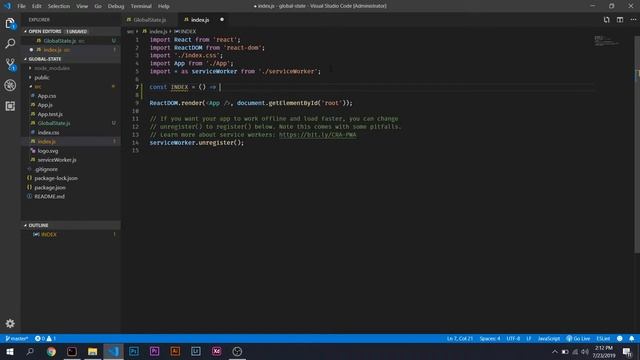Open App.test.js in the file tree
This screenshot has height=360, width=640.
pyautogui.click(x=50, y=114)
